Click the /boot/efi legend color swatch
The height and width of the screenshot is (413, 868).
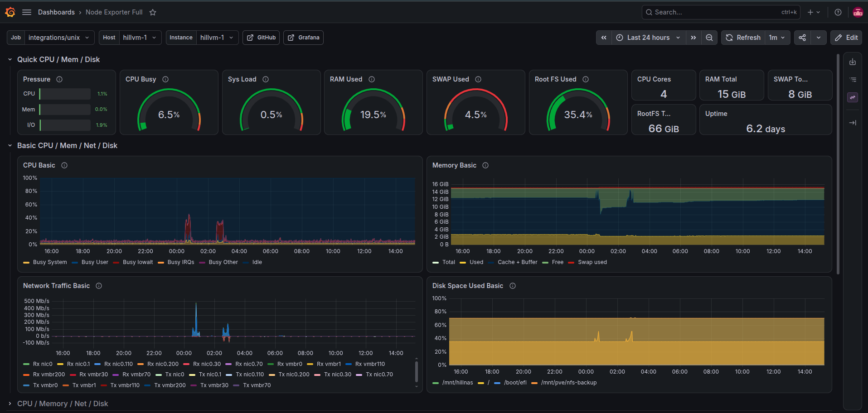pos(497,383)
